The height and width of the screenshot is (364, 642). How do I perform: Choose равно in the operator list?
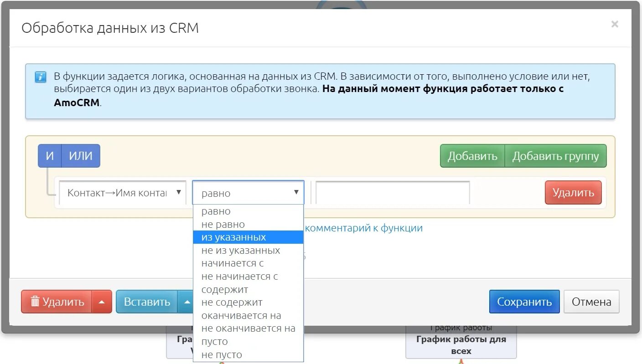pyautogui.click(x=248, y=211)
